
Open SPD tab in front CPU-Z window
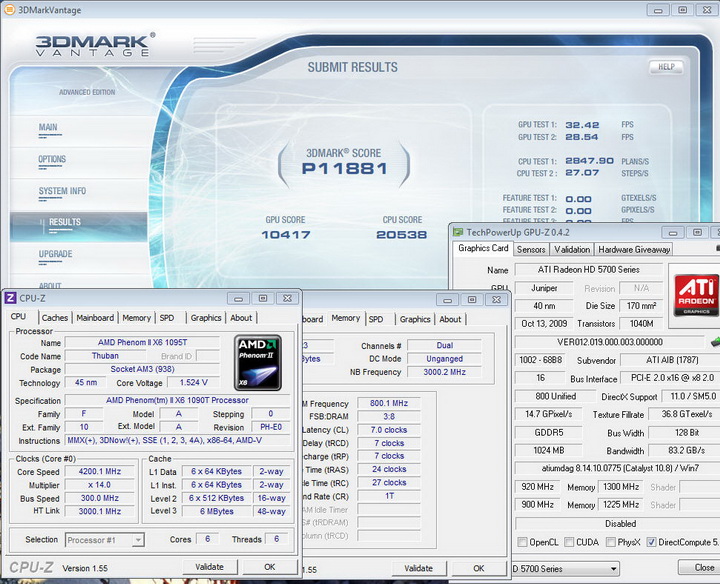[x=167, y=318]
